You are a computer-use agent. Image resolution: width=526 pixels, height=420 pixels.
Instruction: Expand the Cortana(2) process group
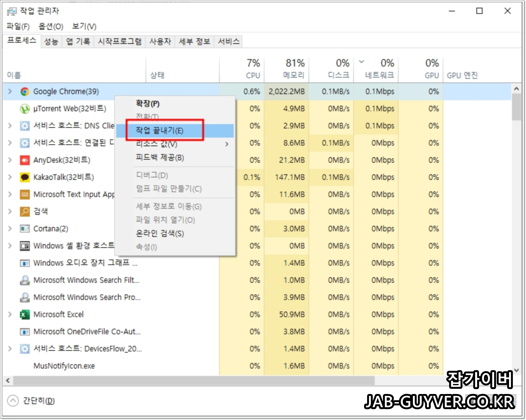tap(10, 229)
